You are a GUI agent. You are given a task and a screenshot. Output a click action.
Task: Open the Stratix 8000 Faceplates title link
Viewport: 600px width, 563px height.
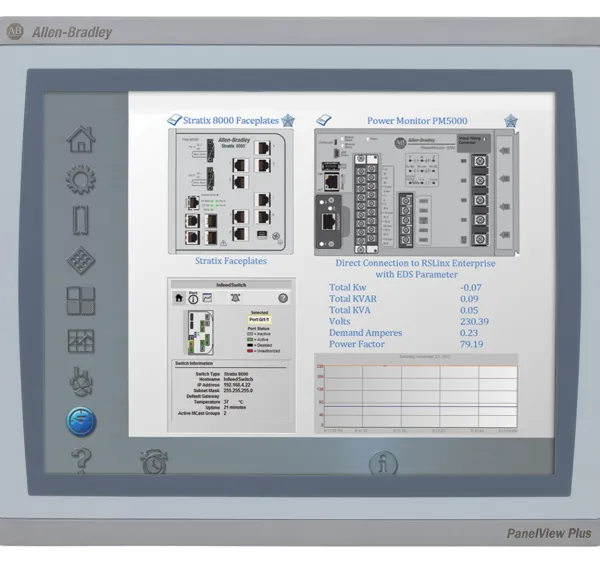pos(231,121)
